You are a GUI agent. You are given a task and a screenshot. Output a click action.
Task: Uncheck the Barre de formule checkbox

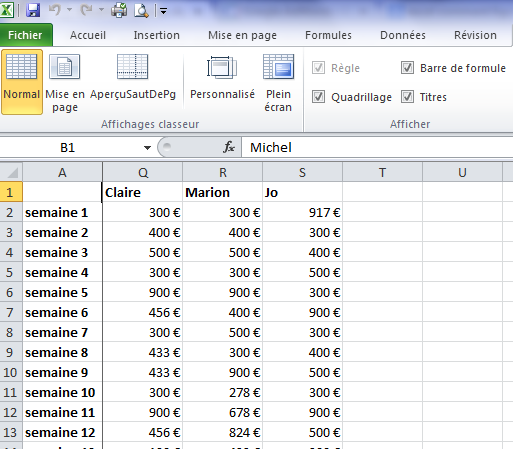pyautogui.click(x=407, y=68)
